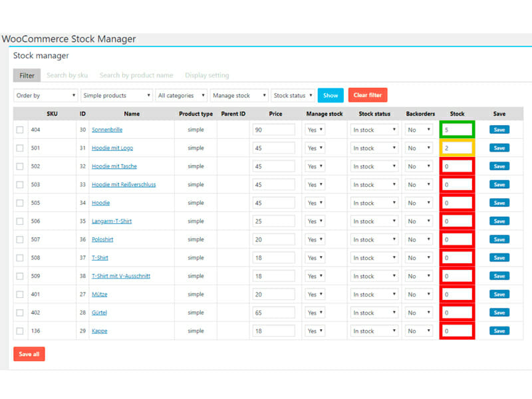
Task: Expand the All categories dropdown
Action: click(181, 96)
